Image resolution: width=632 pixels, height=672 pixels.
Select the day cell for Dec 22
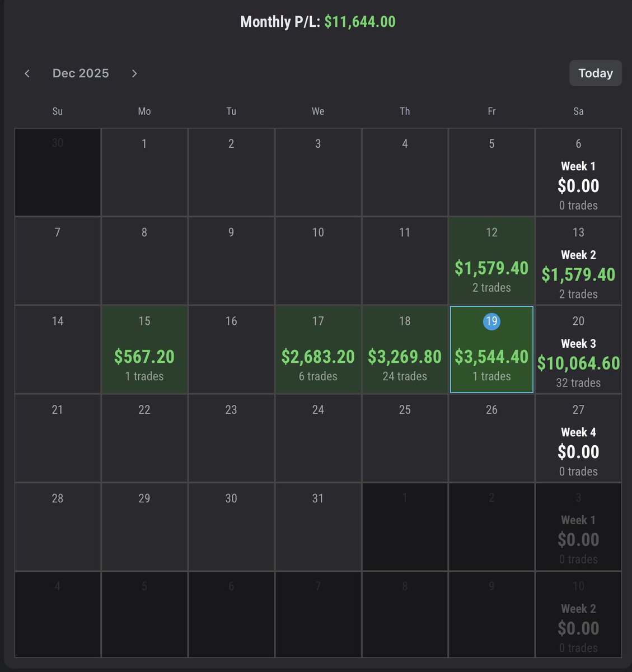click(144, 438)
